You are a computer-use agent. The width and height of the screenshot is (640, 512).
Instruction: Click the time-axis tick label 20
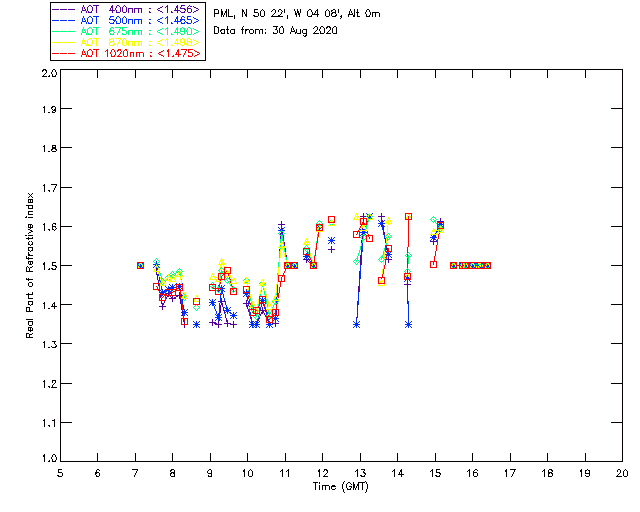[622, 473]
